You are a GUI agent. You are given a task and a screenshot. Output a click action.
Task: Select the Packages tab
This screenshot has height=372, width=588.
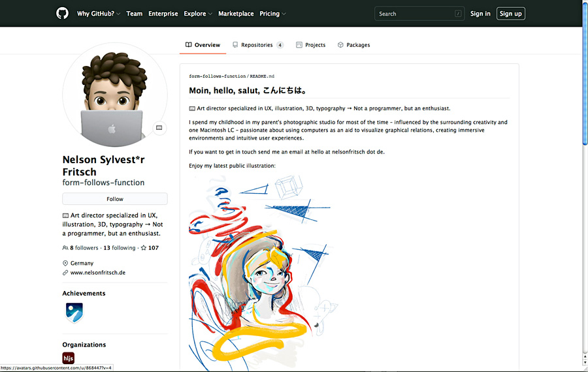click(353, 45)
